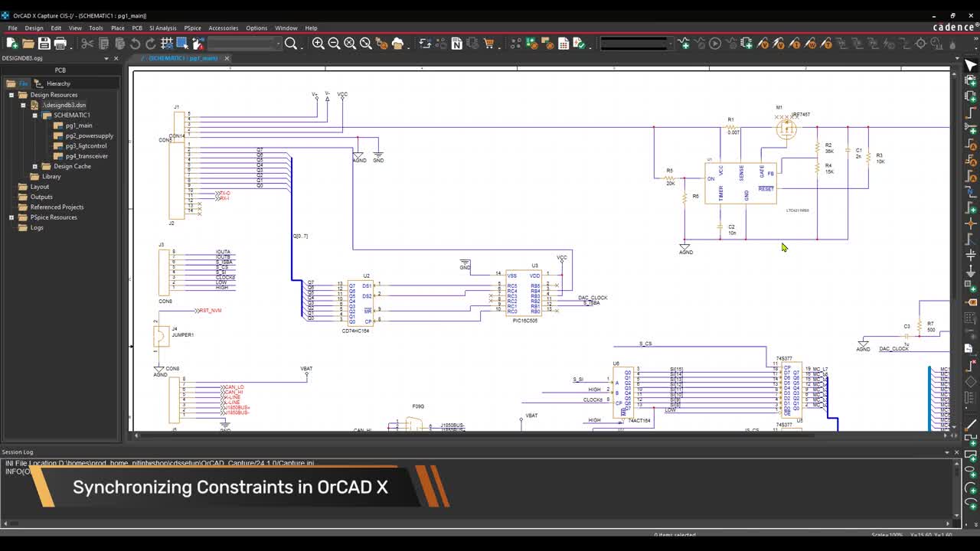Viewport: 980px width, 551px height.
Task: Undo the last action
Action: click(x=136, y=44)
